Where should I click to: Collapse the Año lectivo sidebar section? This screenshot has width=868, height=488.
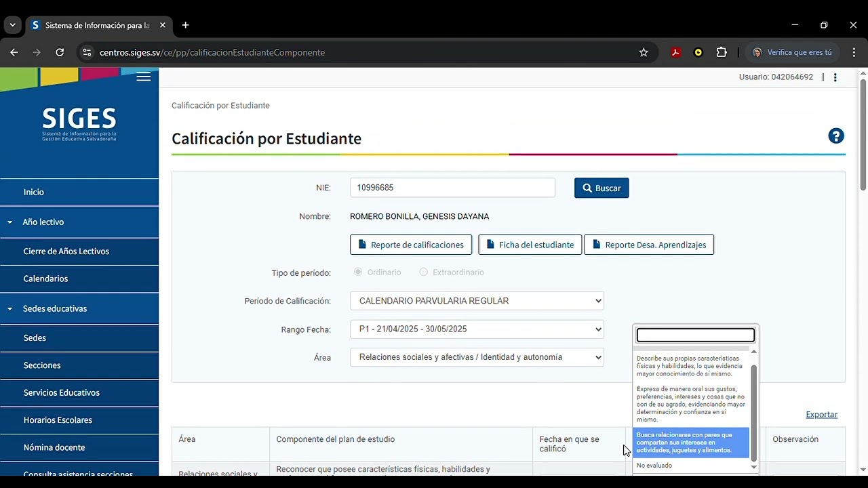click(x=10, y=222)
